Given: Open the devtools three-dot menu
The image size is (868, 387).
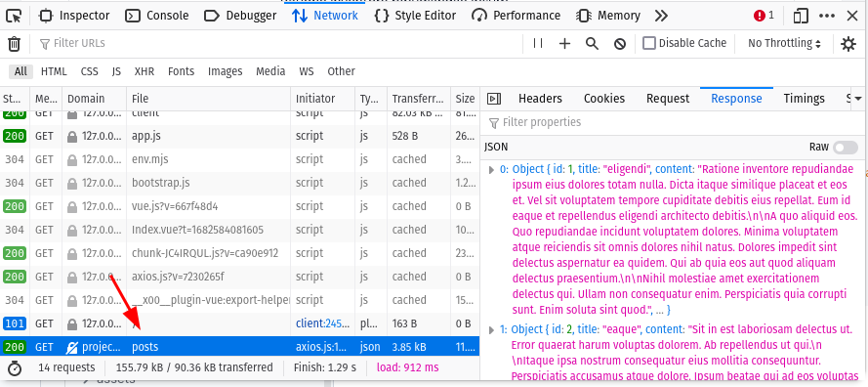Looking at the screenshot, I should pyautogui.click(x=827, y=16).
